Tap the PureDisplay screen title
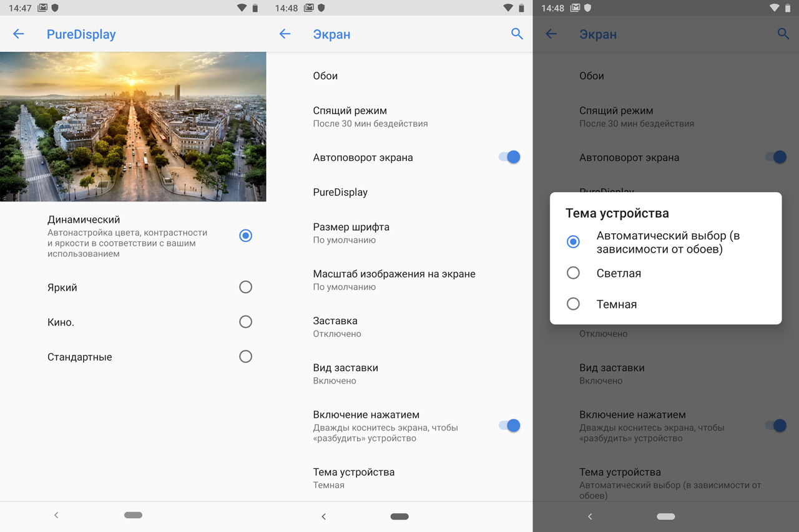Viewport: 799px width, 532px height. 81,34
